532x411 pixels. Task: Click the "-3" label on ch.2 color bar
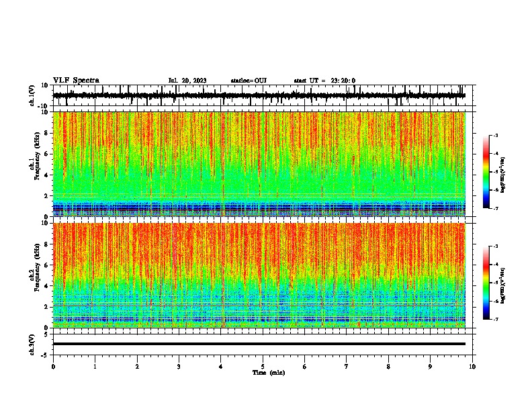click(496, 246)
